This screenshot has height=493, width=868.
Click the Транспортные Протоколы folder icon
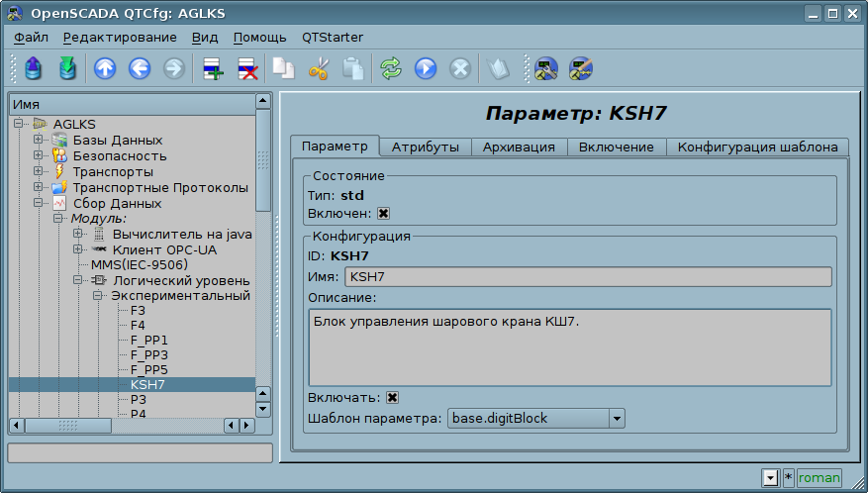(59, 187)
